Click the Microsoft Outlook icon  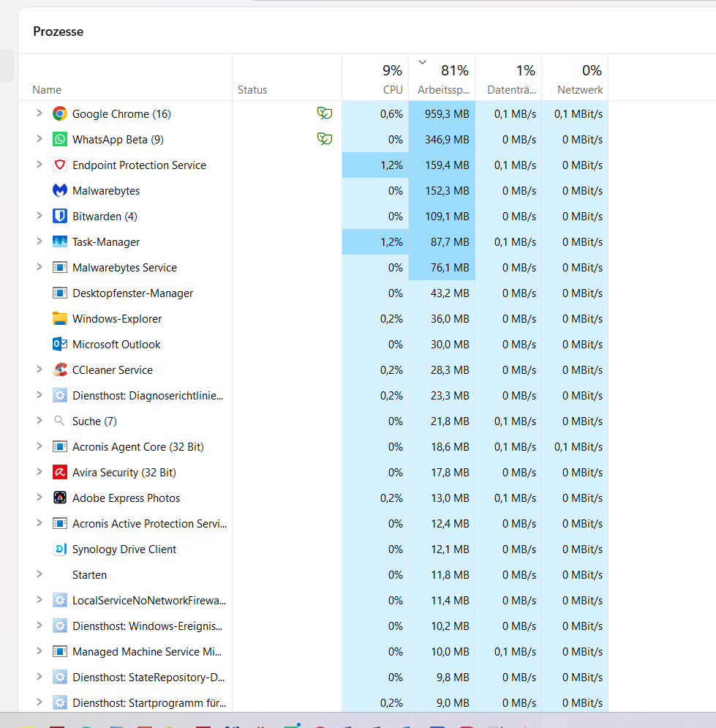coord(59,344)
